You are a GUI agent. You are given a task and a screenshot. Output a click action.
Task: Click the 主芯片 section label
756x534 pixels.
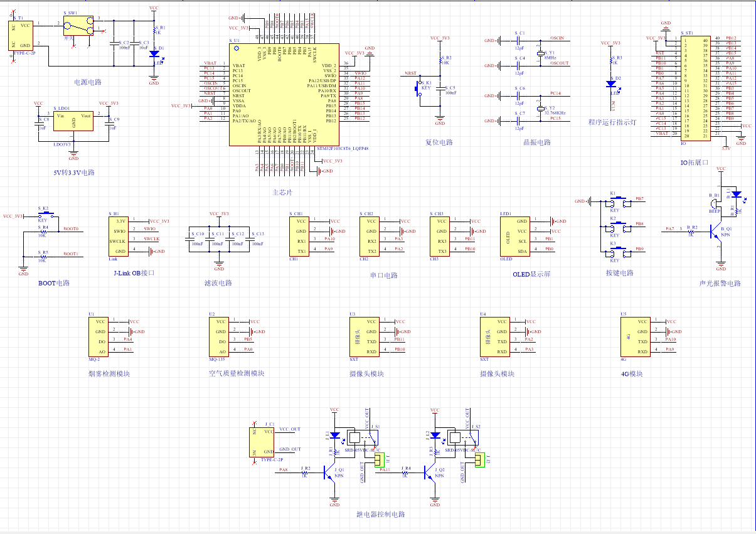tap(282, 192)
